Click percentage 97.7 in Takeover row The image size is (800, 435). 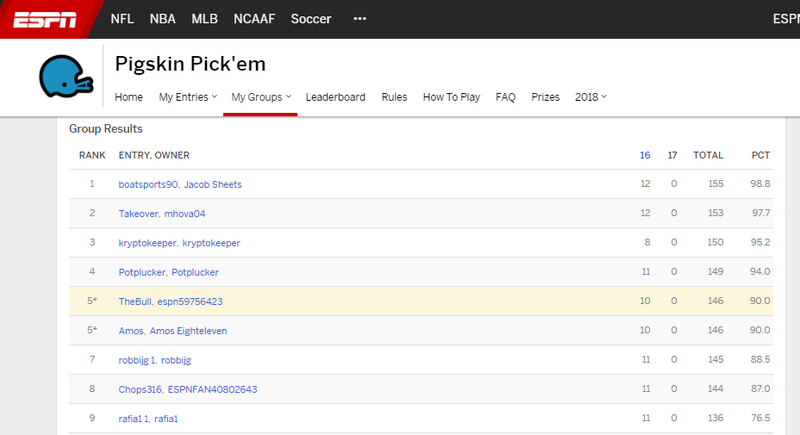[761, 213]
